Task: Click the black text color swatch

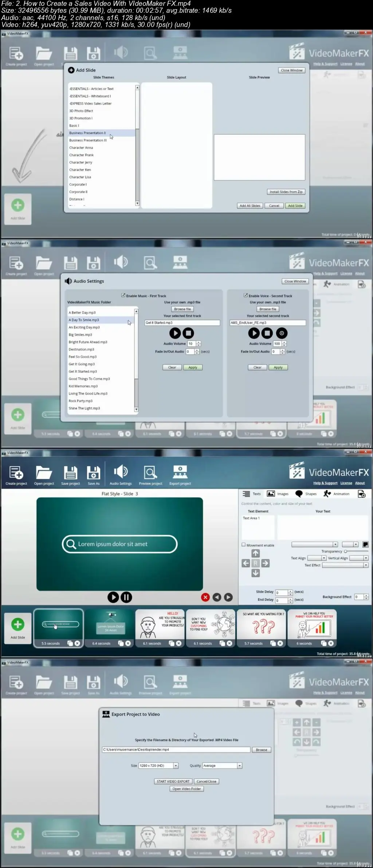Action: (365, 544)
